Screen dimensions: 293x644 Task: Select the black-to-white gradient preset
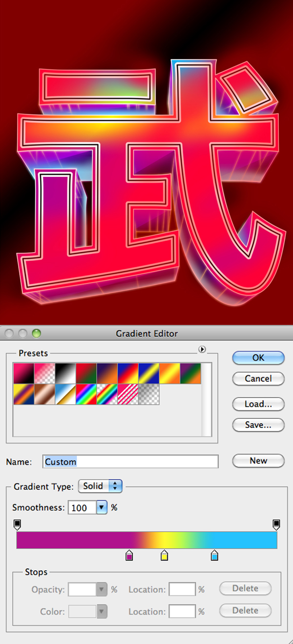tap(65, 374)
